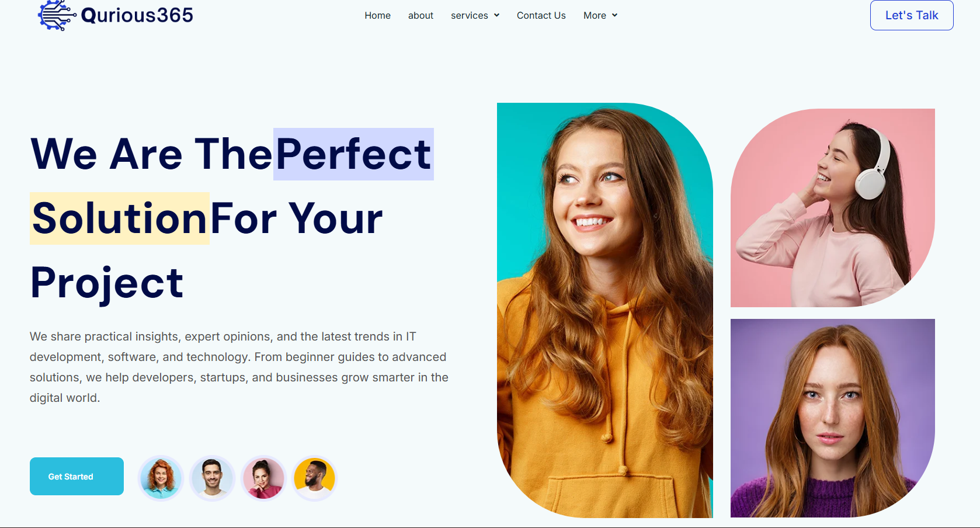The width and height of the screenshot is (980, 528).
Task: Click the Qurious365 brand name text
Action: (137, 15)
